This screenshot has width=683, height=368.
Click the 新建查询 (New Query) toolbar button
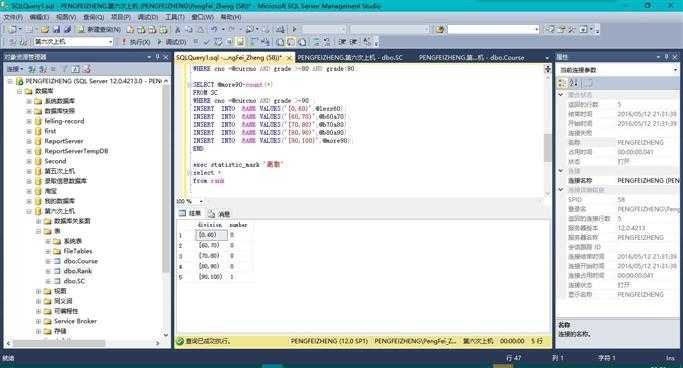click(99, 29)
